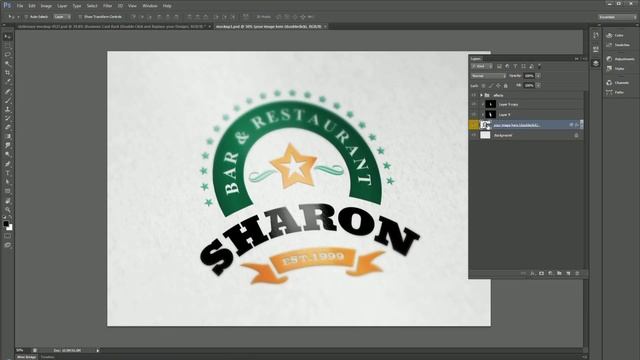Open the Layer menu
Image resolution: width=640 pixels, height=360 pixels.
62,6
